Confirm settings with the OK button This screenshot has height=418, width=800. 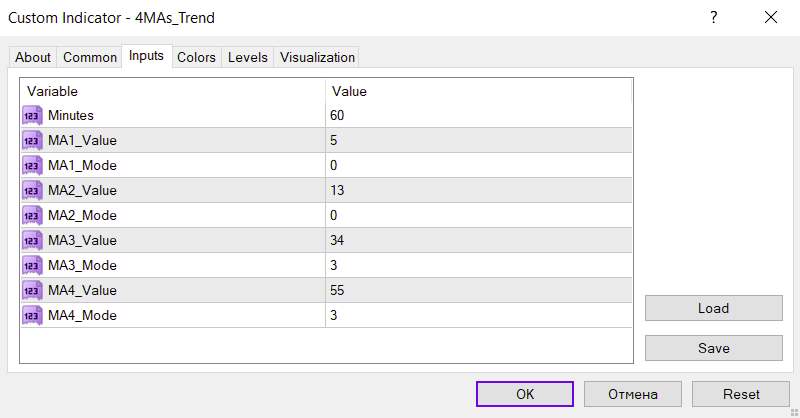pos(525,394)
